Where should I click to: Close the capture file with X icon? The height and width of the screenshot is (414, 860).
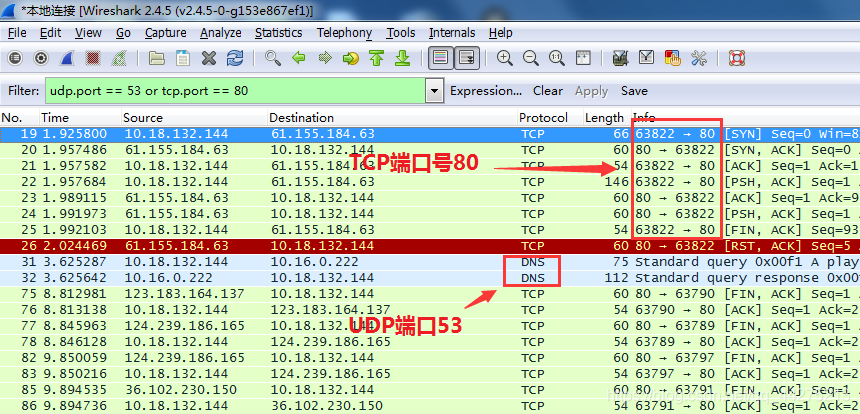(208, 58)
